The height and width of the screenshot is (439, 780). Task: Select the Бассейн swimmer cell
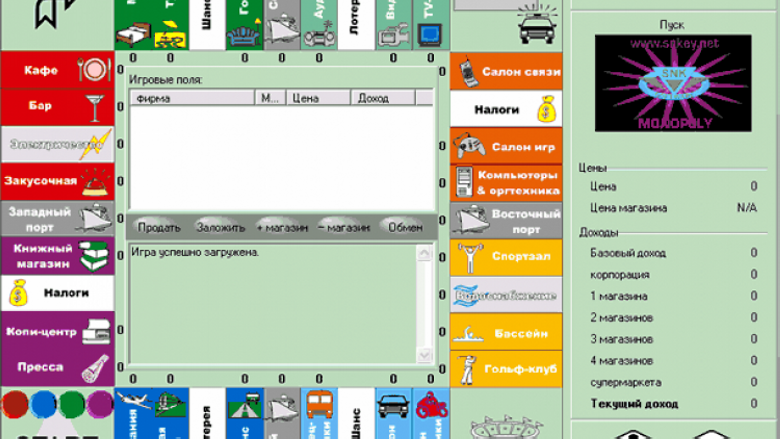click(506, 332)
